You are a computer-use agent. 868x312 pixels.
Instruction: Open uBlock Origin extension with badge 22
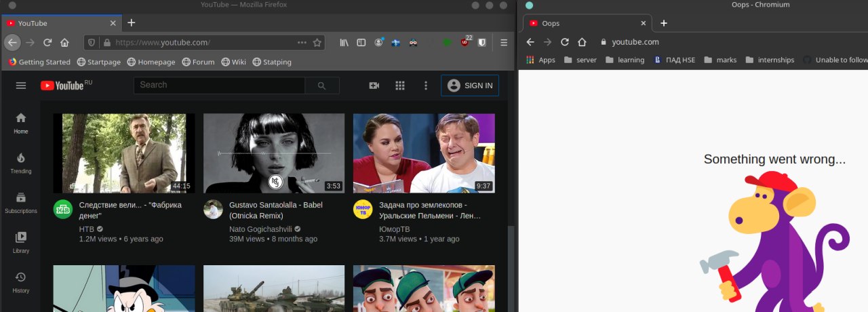(465, 42)
